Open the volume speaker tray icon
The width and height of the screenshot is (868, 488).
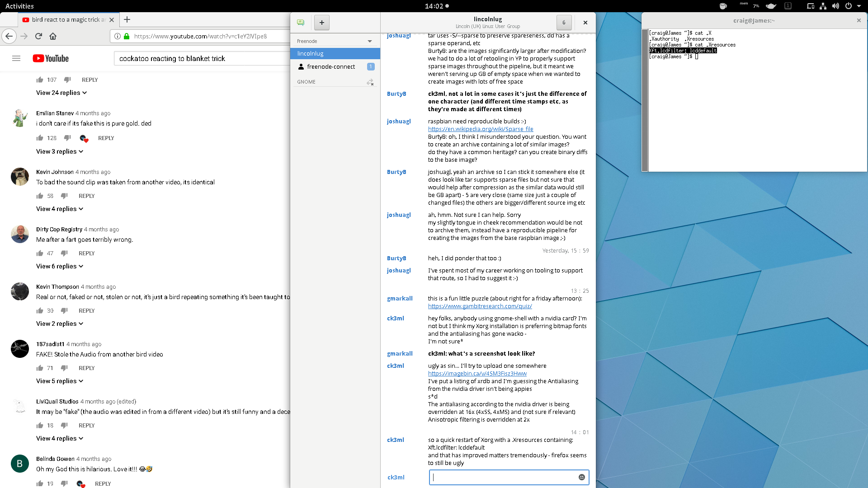click(x=835, y=6)
